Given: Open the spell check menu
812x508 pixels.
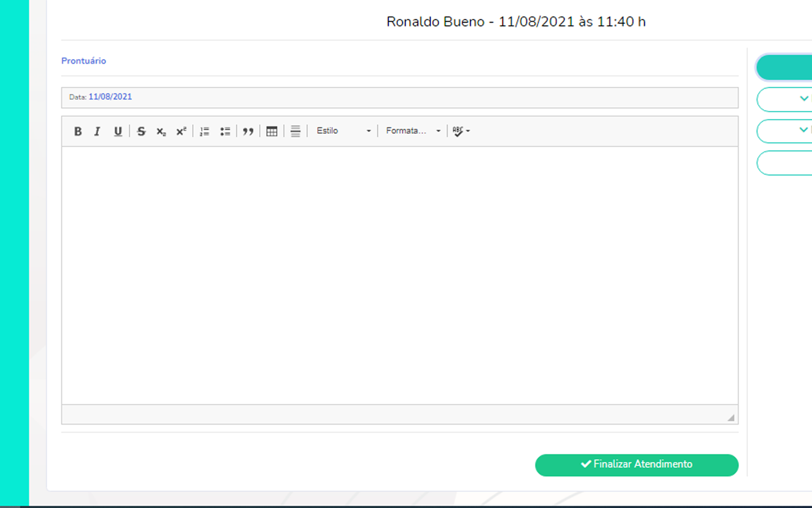Looking at the screenshot, I should click(x=461, y=131).
